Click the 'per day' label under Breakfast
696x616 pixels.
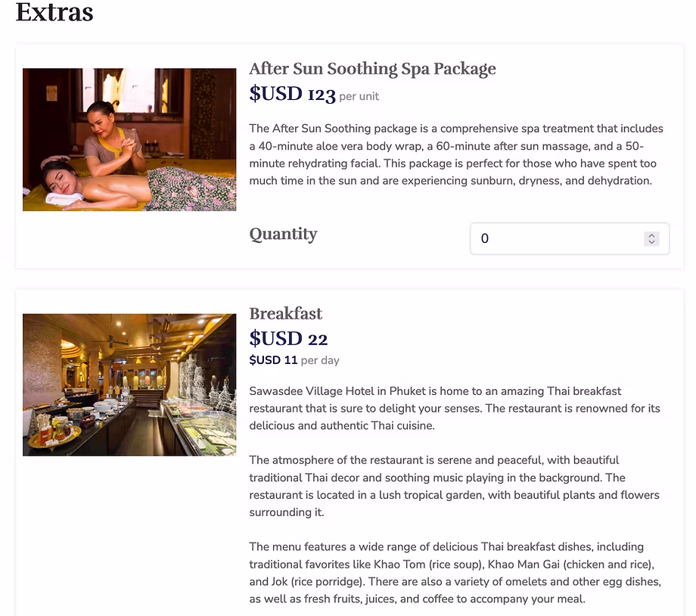pyautogui.click(x=321, y=360)
